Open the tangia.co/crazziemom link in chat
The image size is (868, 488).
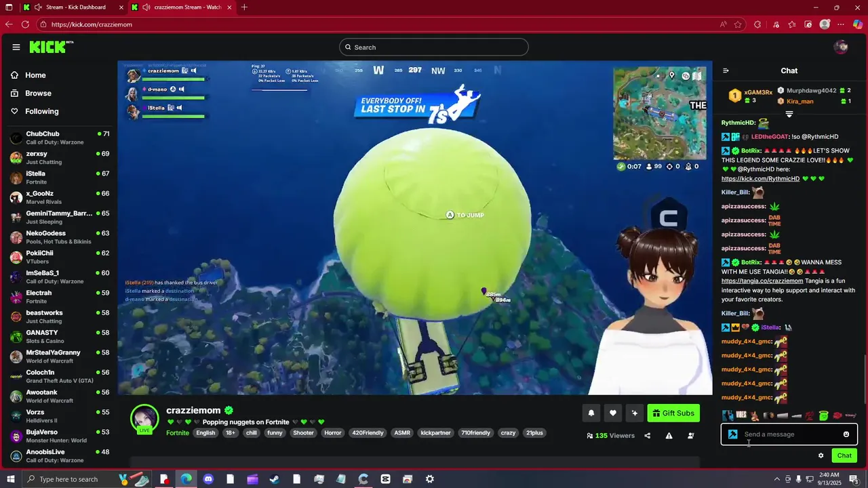pyautogui.click(x=762, y=281)
